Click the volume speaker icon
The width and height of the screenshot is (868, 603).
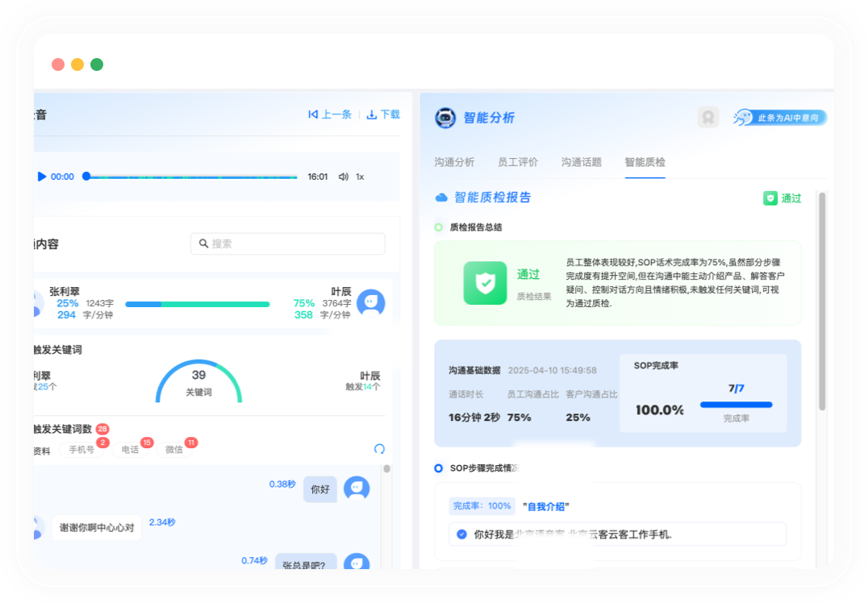pyautogui.click(x=344, y=177)
